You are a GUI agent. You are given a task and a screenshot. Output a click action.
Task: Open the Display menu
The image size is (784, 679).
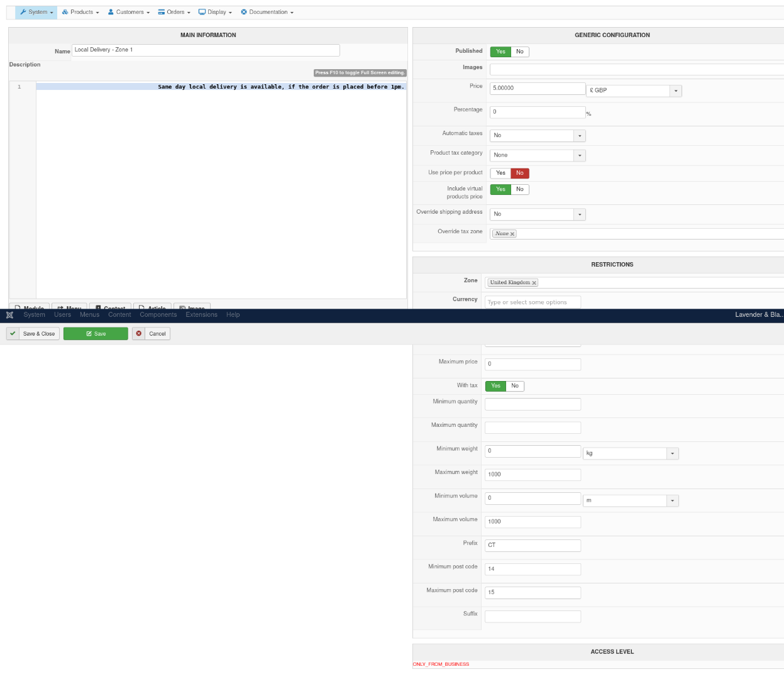(215, 12)
